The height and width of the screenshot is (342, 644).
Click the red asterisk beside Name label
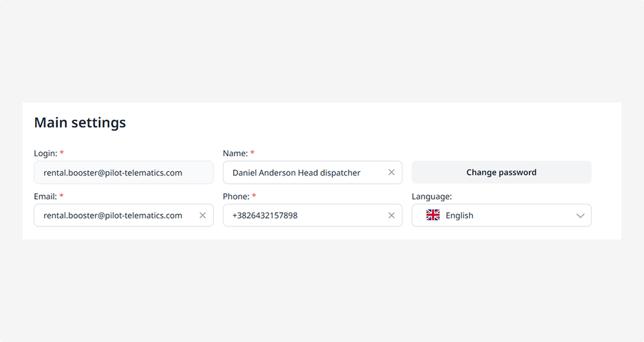[x=253, y=153]
